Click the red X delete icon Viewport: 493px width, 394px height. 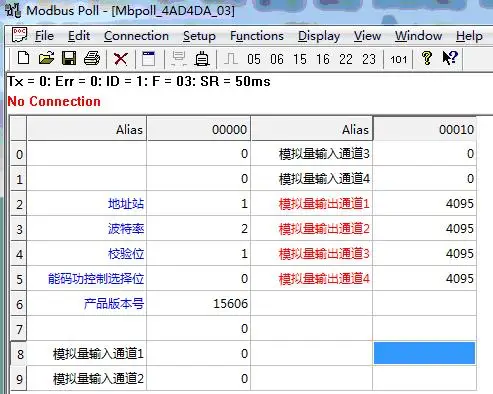pos(120,59)
